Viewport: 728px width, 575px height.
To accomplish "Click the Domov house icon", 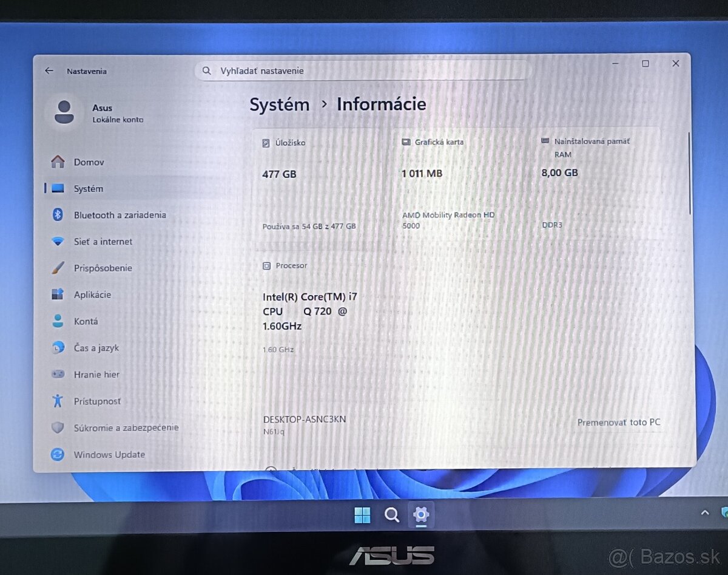I will coord(58,162).
